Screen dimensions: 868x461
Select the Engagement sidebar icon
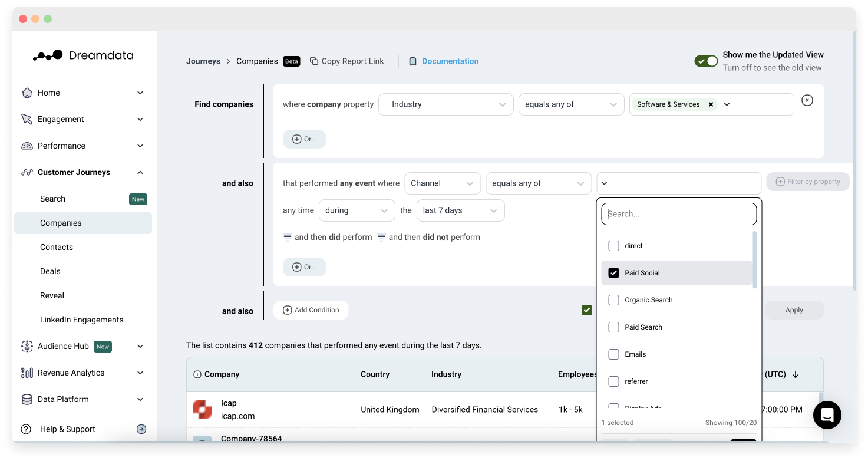coord(27,119)
